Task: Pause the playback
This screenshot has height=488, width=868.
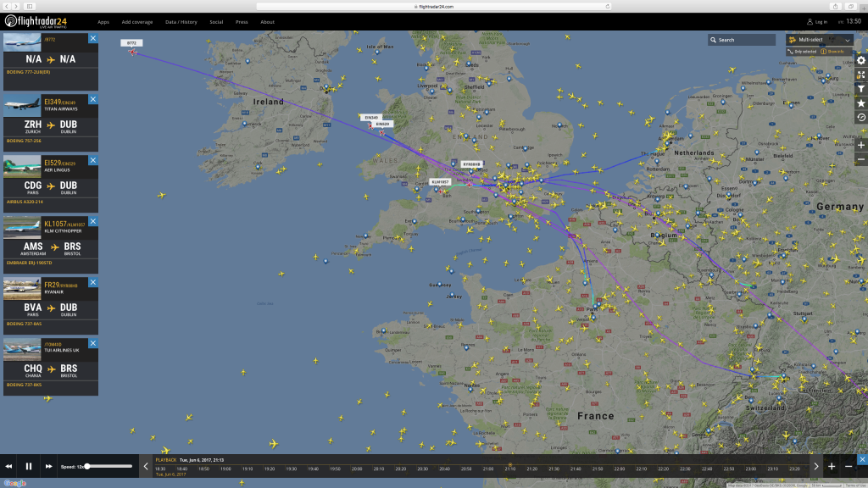Action: pos(29,467)
